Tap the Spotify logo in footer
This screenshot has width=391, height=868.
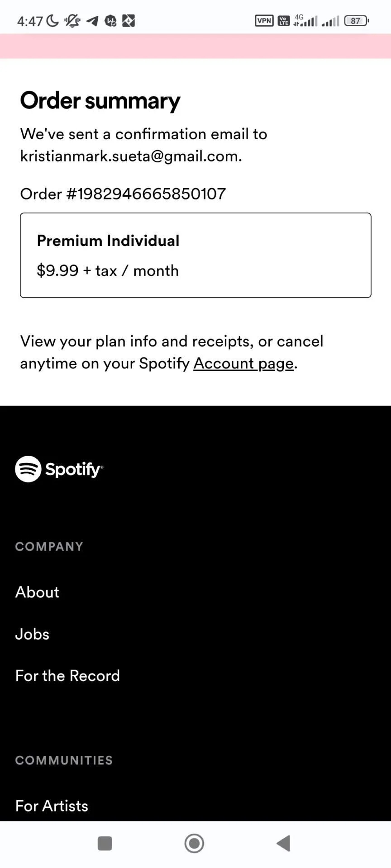pyautogui.click(x=59, y=469)
